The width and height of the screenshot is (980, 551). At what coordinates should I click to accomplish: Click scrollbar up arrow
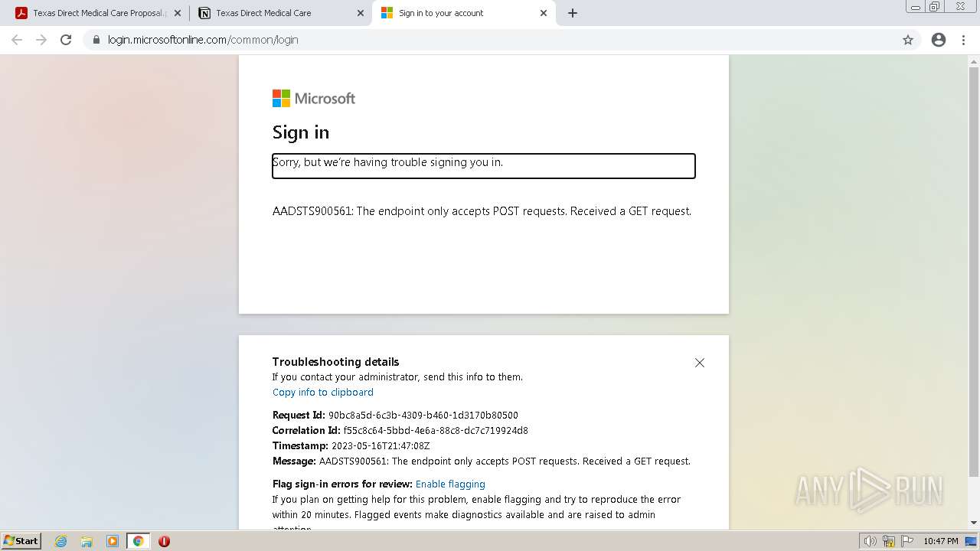coord(974,61)
